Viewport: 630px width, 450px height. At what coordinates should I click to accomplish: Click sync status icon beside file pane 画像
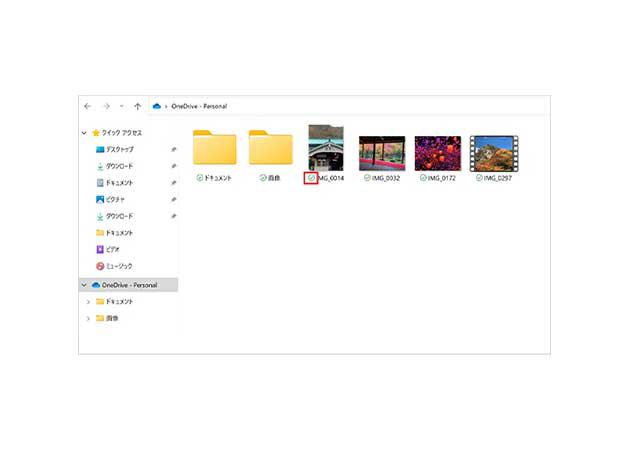click(x=263, y=178)
